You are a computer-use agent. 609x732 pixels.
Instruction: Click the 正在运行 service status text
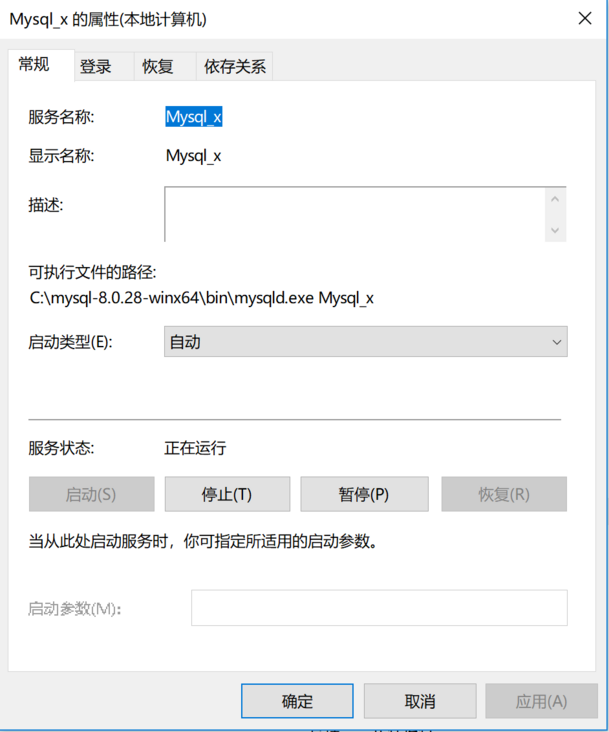point(195,448)
